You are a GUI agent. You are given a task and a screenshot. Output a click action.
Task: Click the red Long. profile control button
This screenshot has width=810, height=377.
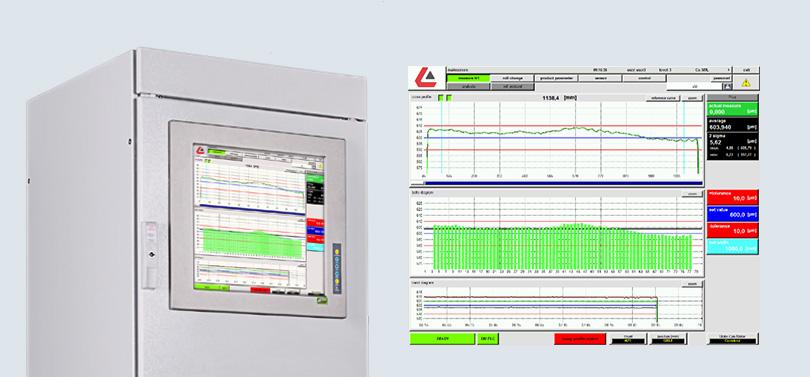click(580, 339)
